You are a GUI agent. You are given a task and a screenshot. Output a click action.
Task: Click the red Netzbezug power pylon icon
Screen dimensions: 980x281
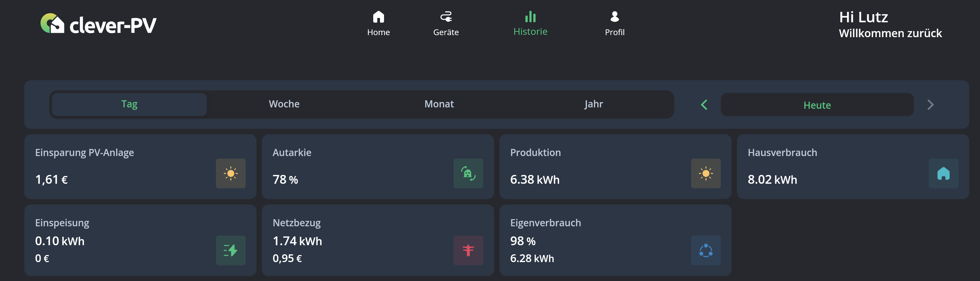point(468,251)
